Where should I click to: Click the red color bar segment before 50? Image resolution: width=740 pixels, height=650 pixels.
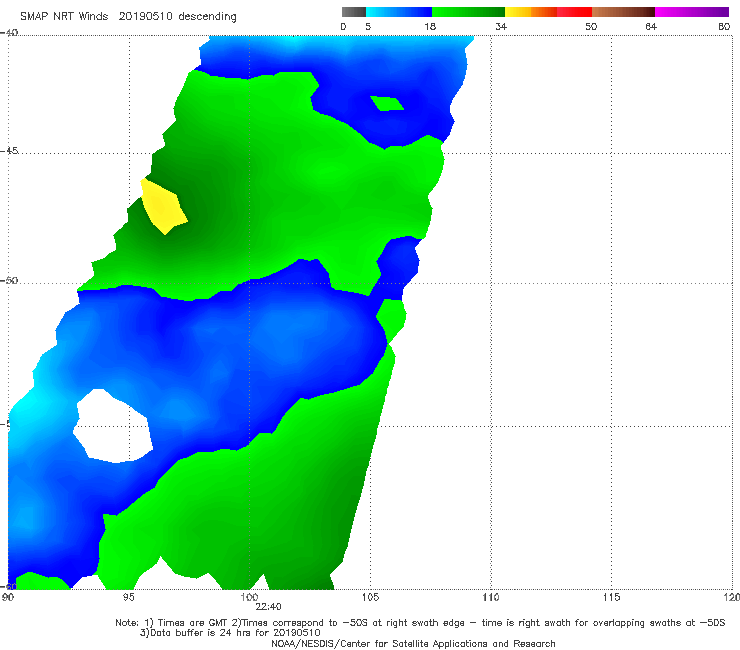click(574, 12)
